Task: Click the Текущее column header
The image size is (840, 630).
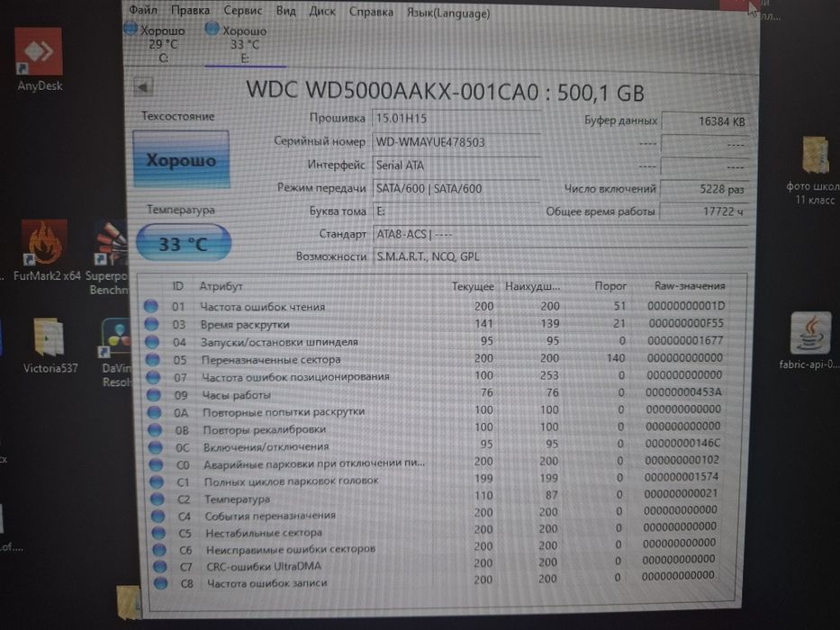Action: pyautogui.click(x=473, y=286)
